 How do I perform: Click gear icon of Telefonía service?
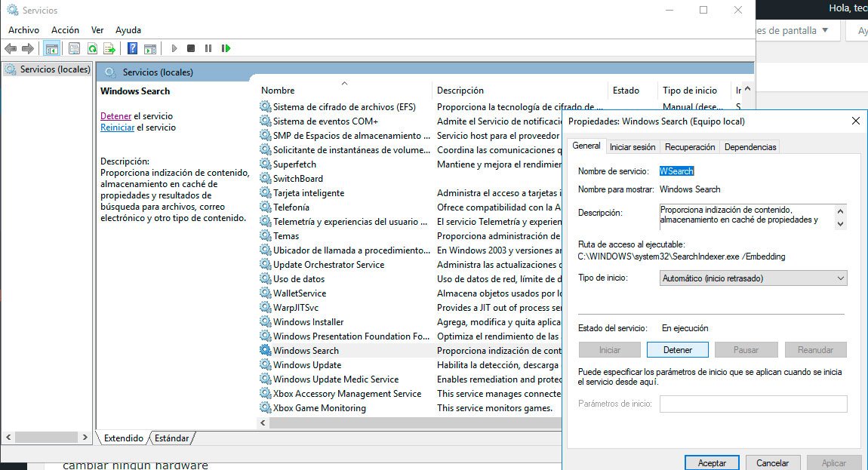point(266,207)
